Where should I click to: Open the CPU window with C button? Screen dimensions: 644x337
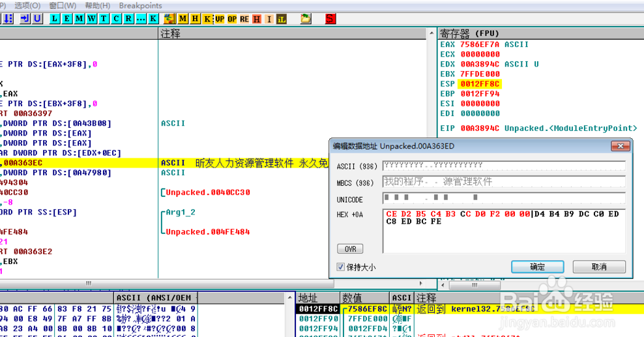(x=116, y=19)
